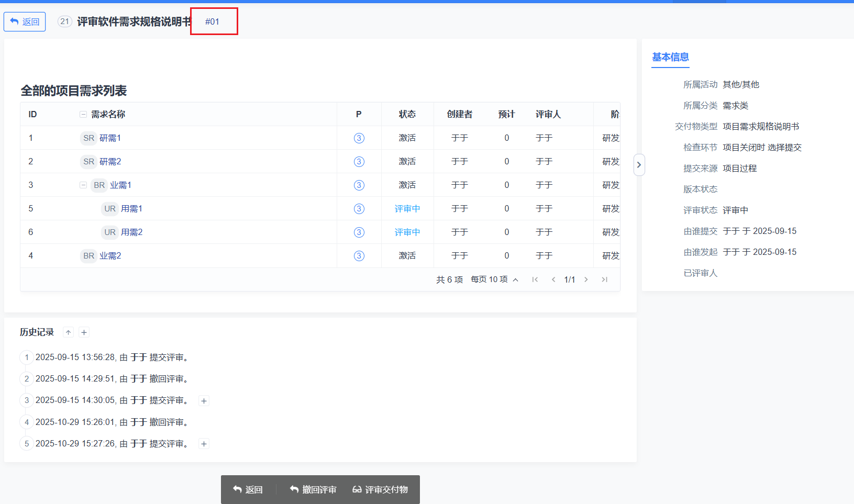
Task: Collapse the 业需1 tree node
Action: (x=83, y=185)
